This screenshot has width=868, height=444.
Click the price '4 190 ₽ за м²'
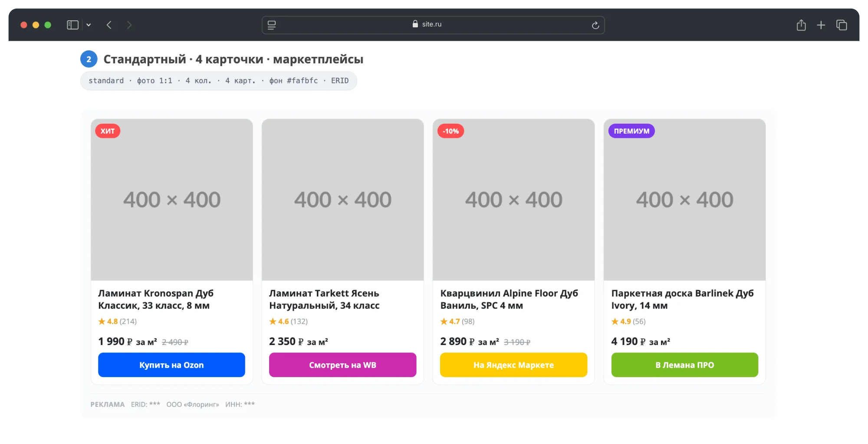point(641,342)
